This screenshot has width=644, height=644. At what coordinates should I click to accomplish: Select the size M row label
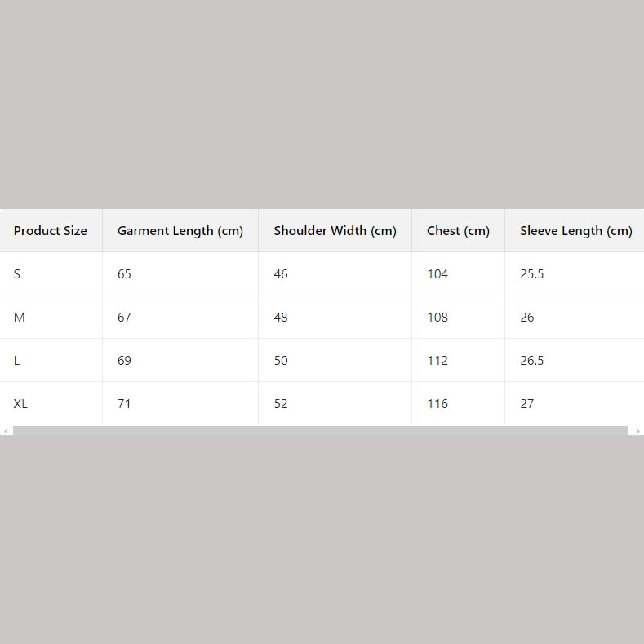tap(20, 318)
